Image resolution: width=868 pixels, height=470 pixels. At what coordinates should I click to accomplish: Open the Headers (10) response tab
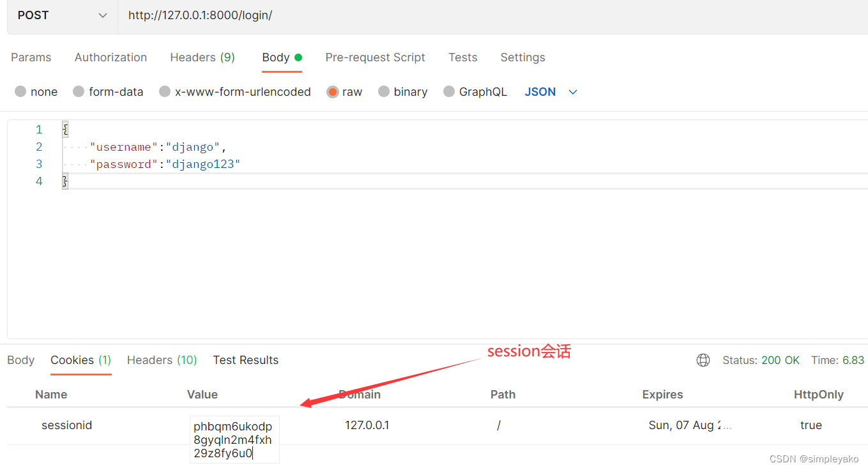point(162,360)
